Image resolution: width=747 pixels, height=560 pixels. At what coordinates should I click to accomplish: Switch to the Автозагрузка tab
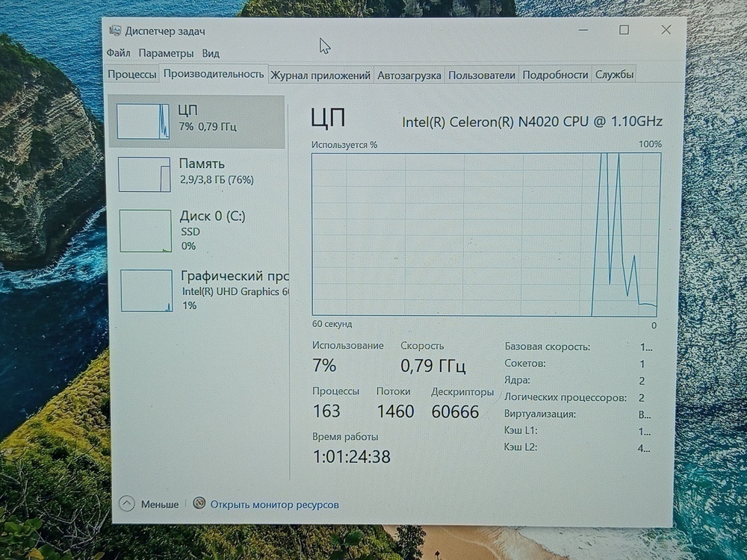pos(409,75)
